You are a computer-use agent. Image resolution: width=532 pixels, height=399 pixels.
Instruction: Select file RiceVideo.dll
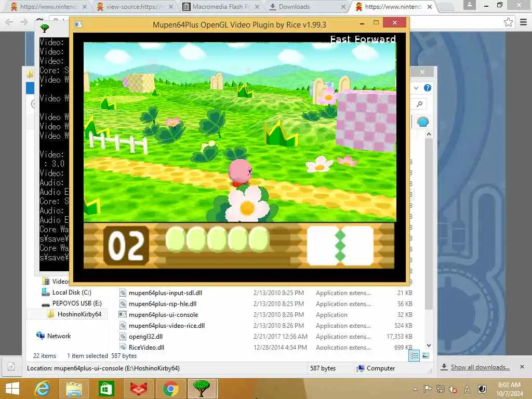(x=146, y=347)
